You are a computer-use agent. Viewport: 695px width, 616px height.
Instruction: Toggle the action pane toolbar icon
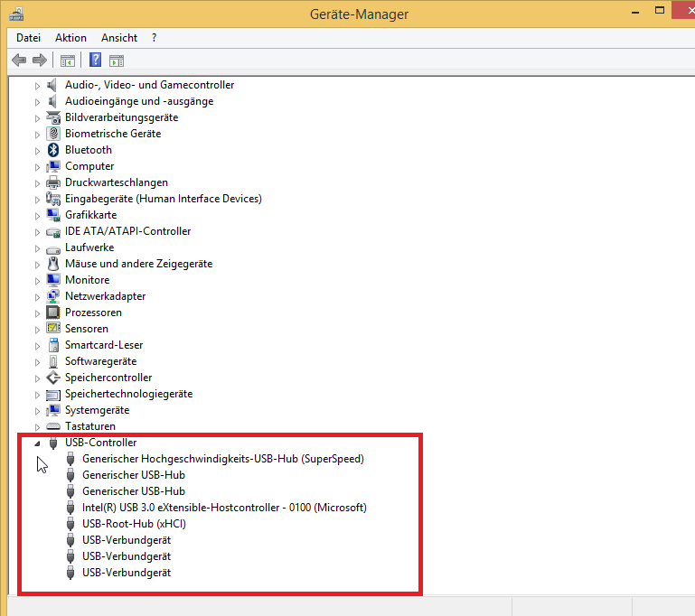[x=117, y=61]
